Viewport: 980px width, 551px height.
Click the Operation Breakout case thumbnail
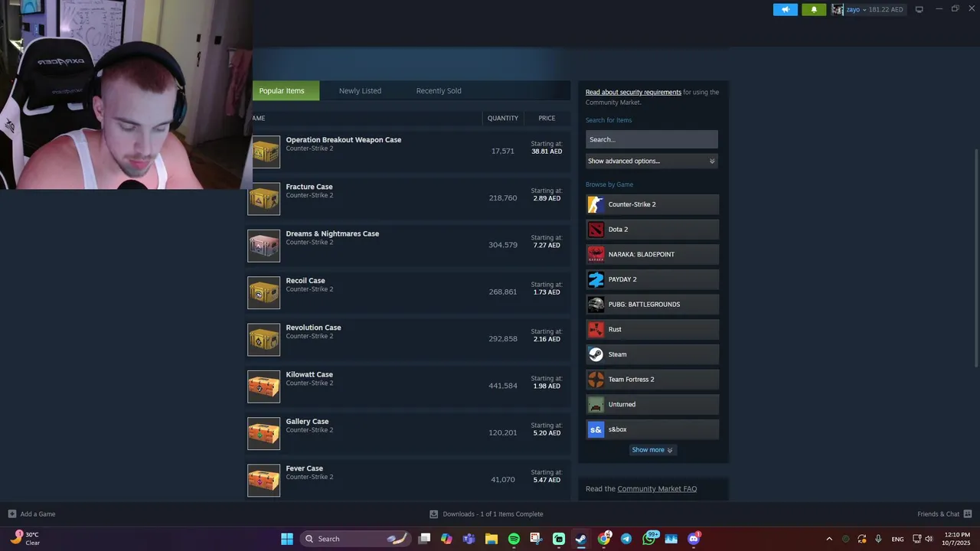[x=264, y=152]
